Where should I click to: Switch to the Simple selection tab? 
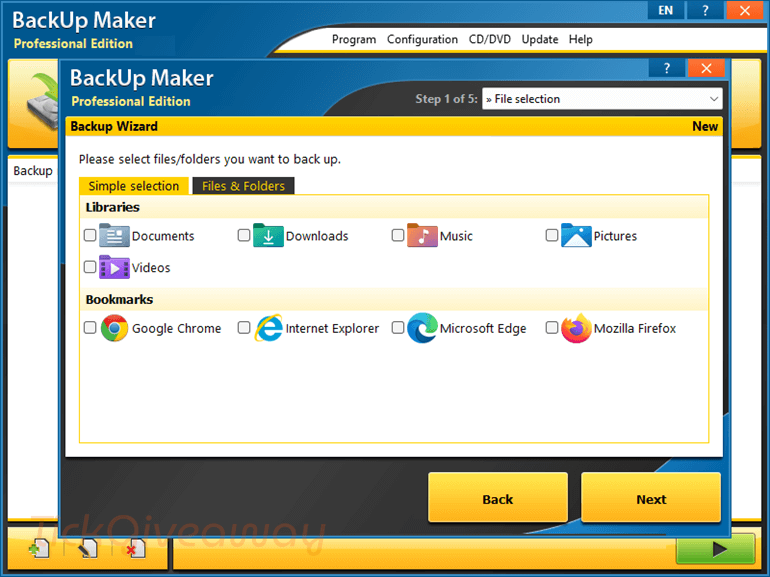tap(134, 186)
